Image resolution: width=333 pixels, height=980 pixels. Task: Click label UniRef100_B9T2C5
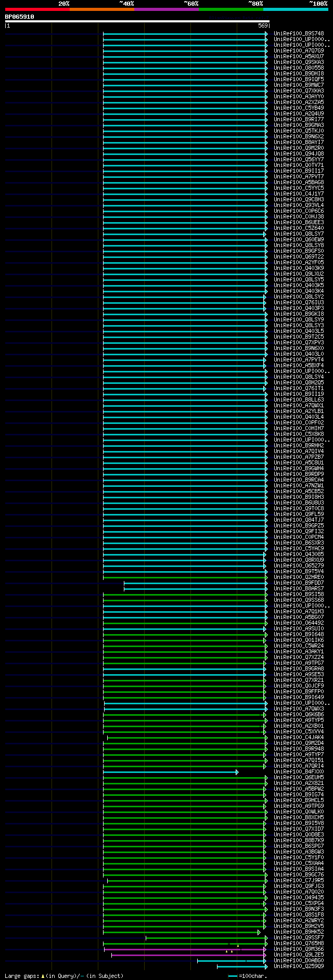(x=299, y=337)
